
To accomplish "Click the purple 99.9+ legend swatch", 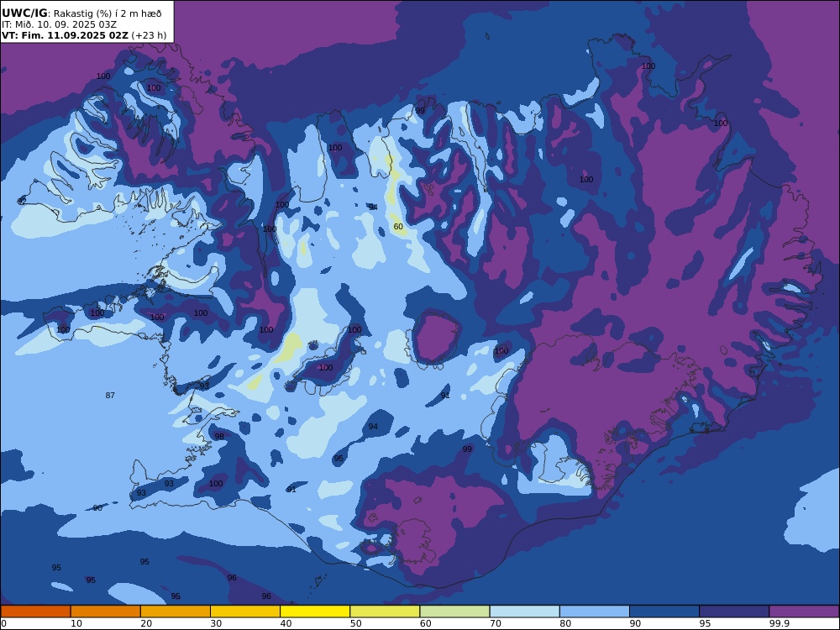I will click(805, 612).
